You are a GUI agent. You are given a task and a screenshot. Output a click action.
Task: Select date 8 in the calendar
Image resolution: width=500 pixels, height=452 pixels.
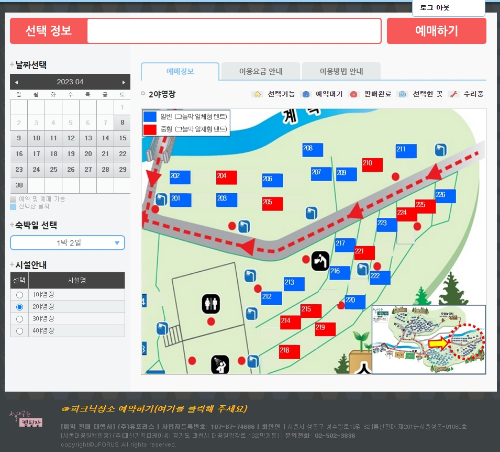[x=122, y=123]
